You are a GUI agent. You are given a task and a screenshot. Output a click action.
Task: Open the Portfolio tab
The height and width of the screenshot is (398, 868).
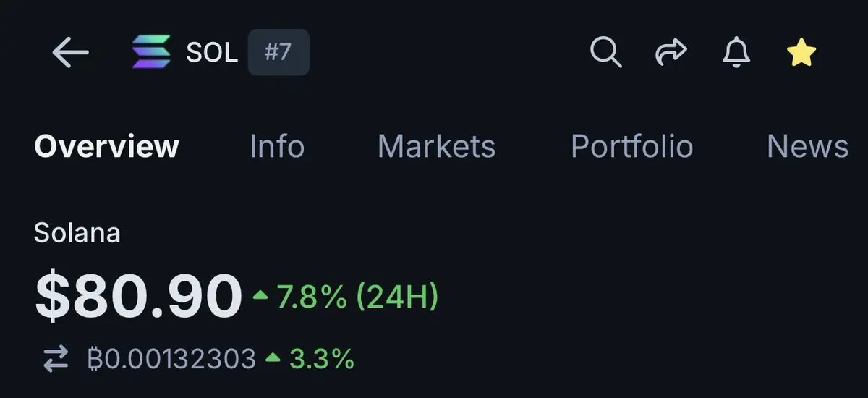tap(631, 147)
